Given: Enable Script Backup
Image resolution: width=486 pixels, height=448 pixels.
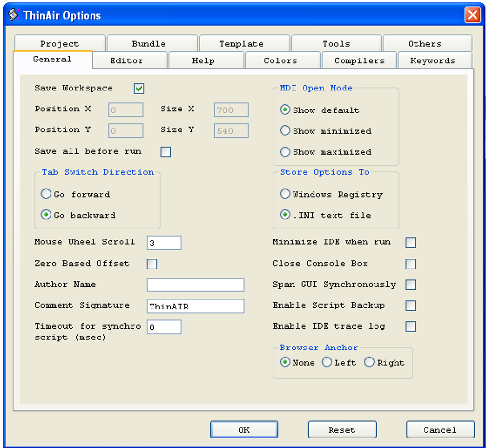Looking at the screenshot, I should [411, 306].
